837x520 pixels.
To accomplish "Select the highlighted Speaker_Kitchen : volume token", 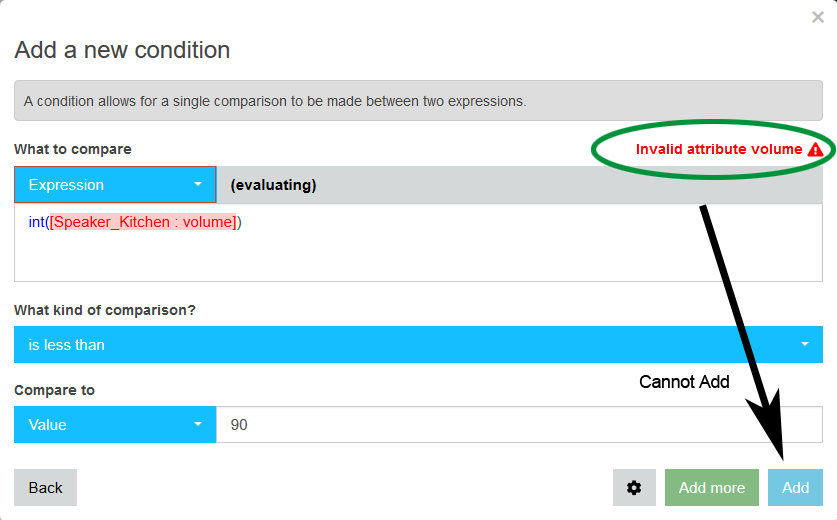I will click(x=143, y=222).
